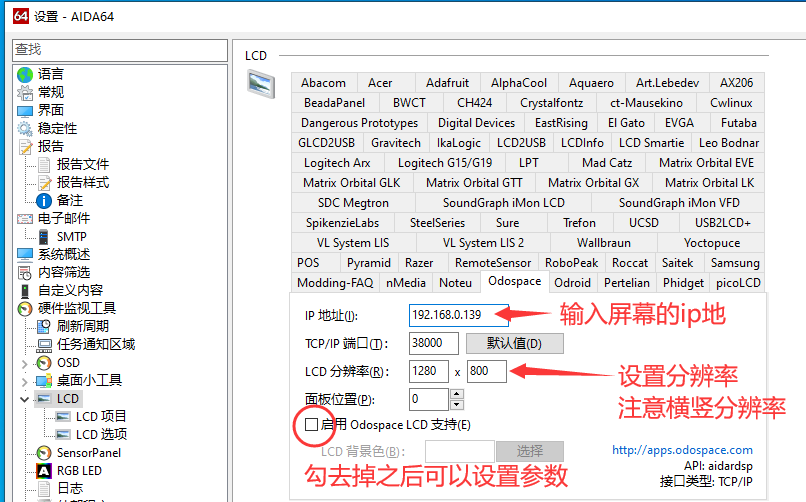Click the envelope icon beside 电子邮件
806x502 pixels.
[x=25, y=219]
